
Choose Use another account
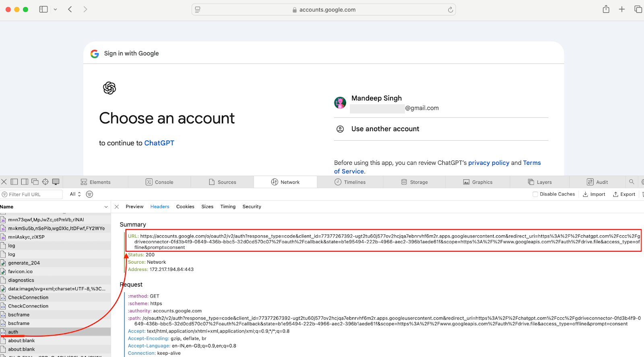tap(441, 129)
